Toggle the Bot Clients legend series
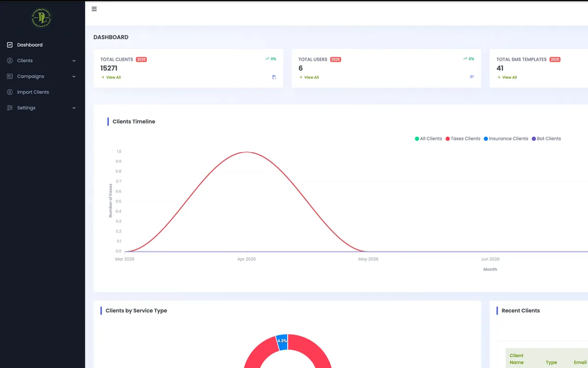The width and height of the screenshot is (588, 368). [x=546, y=139]
